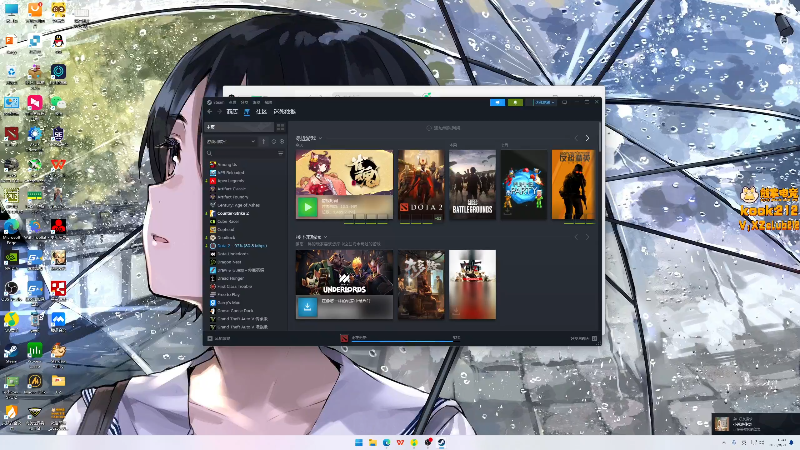Click the Dota 2 icon in the downloads footer
Screen dimensions: 800x450
point(344,338)
